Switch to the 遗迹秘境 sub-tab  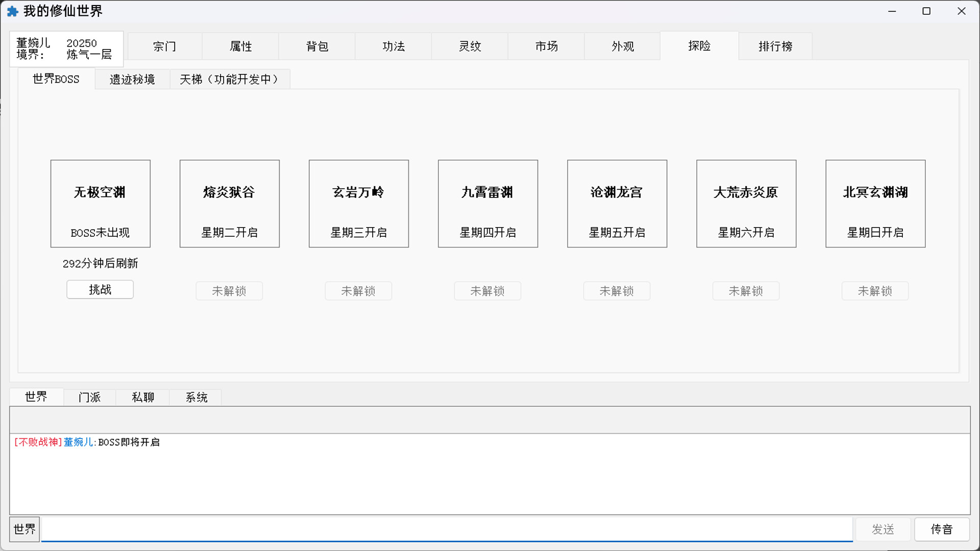point(132,79)
